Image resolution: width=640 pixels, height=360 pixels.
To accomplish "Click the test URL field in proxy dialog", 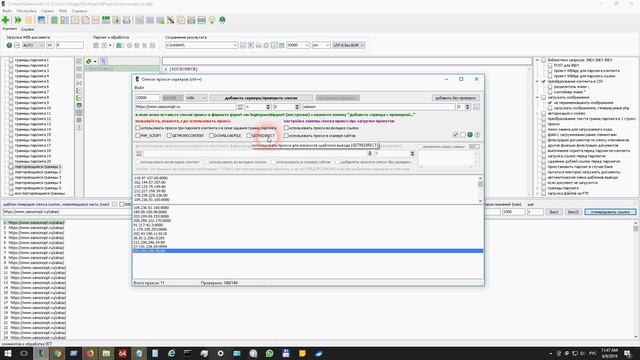I will [x=186, y=107].
